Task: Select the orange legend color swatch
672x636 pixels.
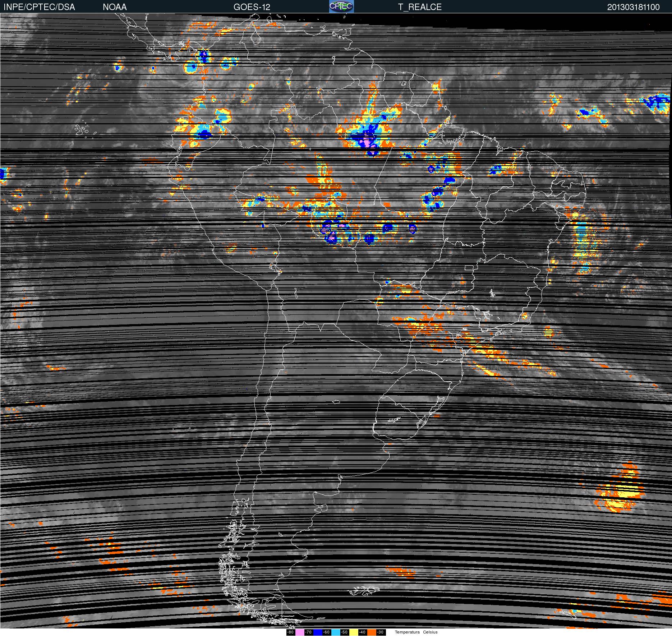Action: point(372,632)
